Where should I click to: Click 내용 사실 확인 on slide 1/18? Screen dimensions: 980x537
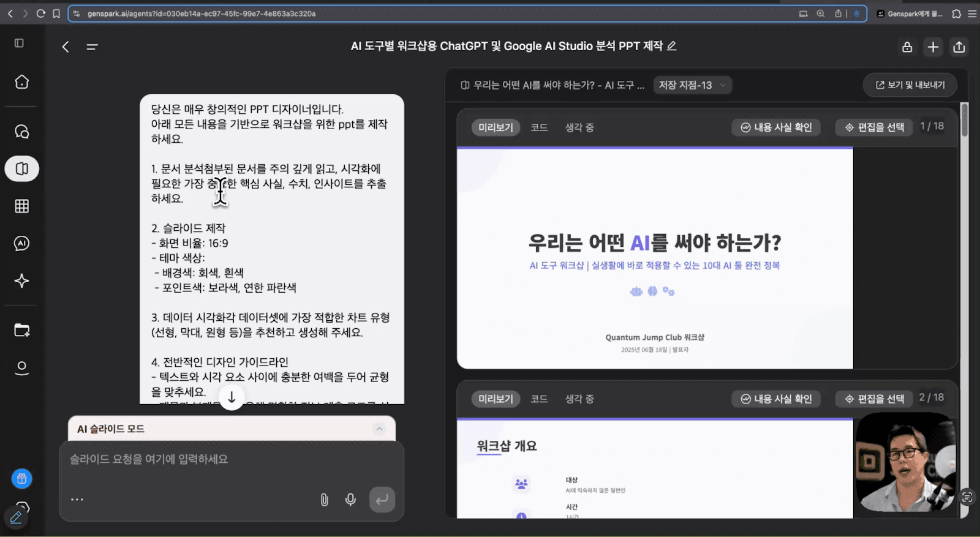click(776, 127)
